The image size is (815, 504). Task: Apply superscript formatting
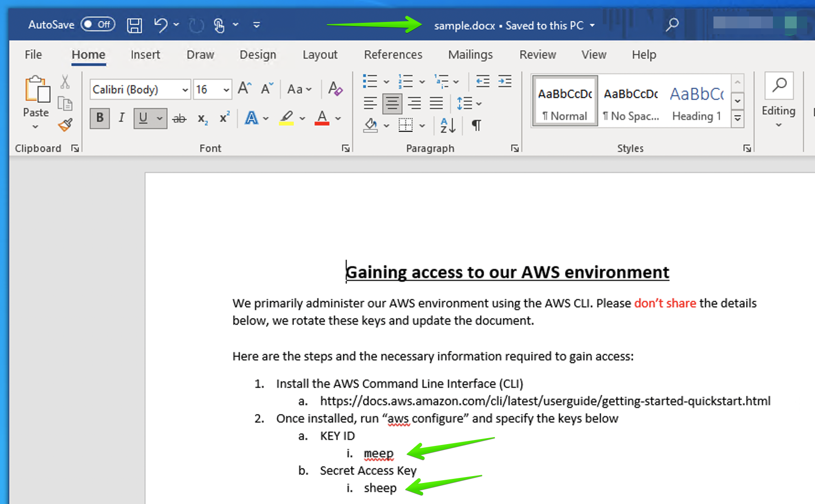pos(224,118)
